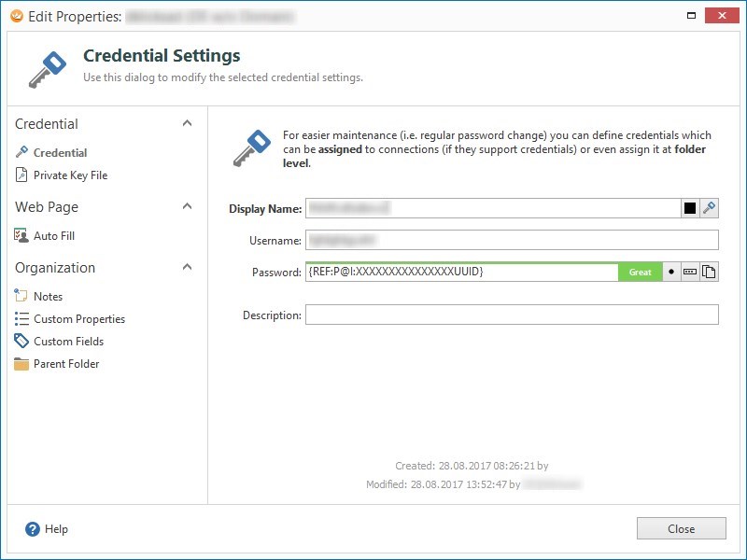The width and height of the screenshot is (747, 560).
Task: Select the Credential sidebar item
Action: 60,152
